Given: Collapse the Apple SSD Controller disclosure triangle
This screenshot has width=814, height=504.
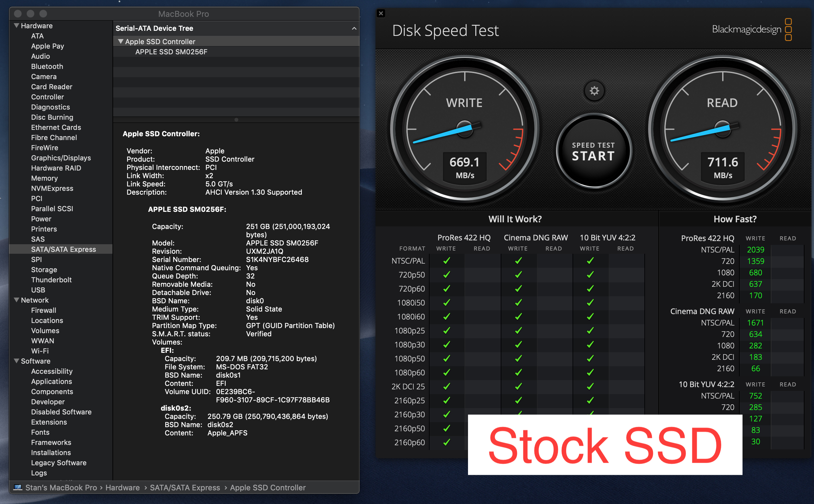Looking at the screenshot, I should coord(121,41).
